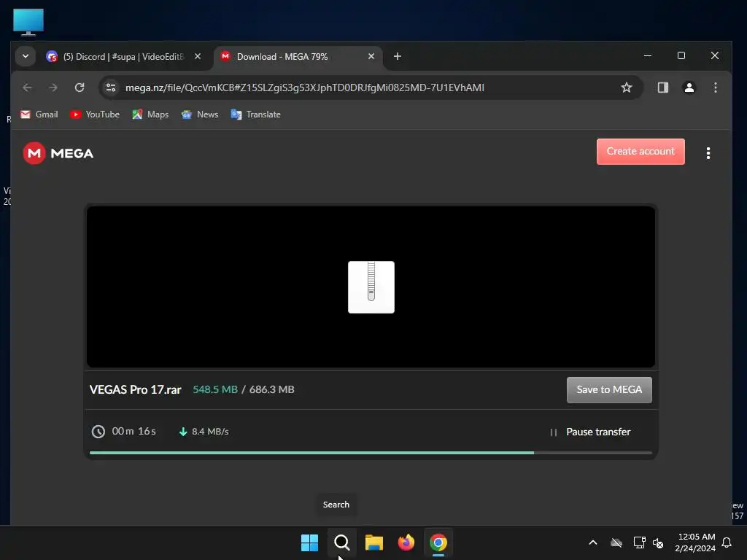
Task: Click the This PC desktop icon
Action: 28,23
